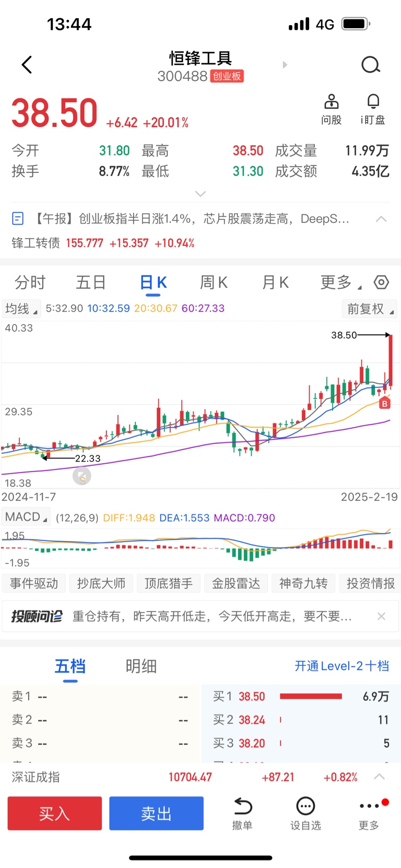Switch to 周K chart tab

(214, 283)
